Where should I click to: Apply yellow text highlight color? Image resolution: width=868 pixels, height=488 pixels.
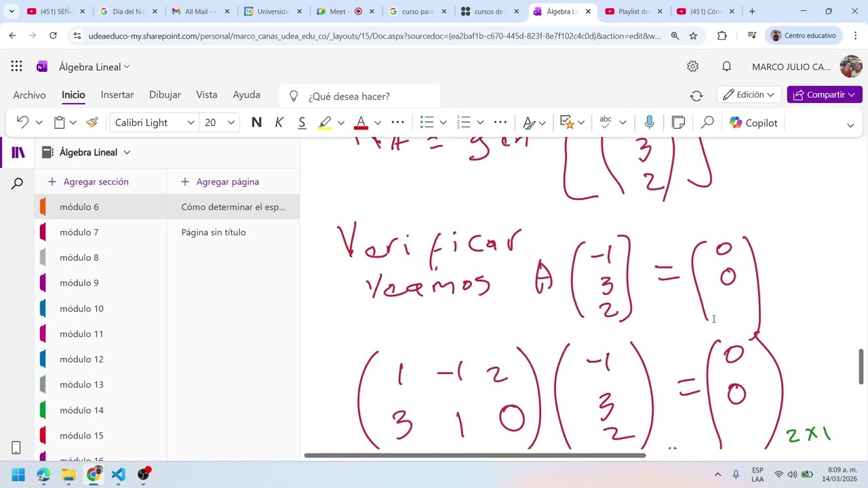325,123
